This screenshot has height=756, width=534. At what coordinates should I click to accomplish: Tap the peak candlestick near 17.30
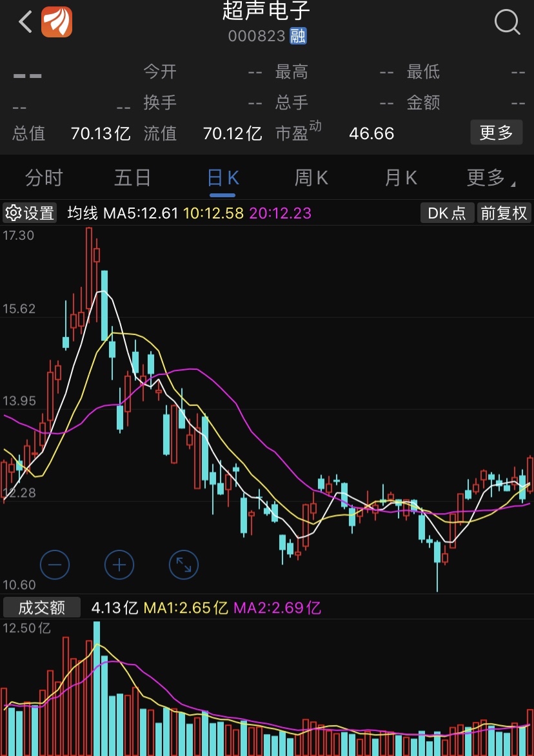click(x=89, y=267)
